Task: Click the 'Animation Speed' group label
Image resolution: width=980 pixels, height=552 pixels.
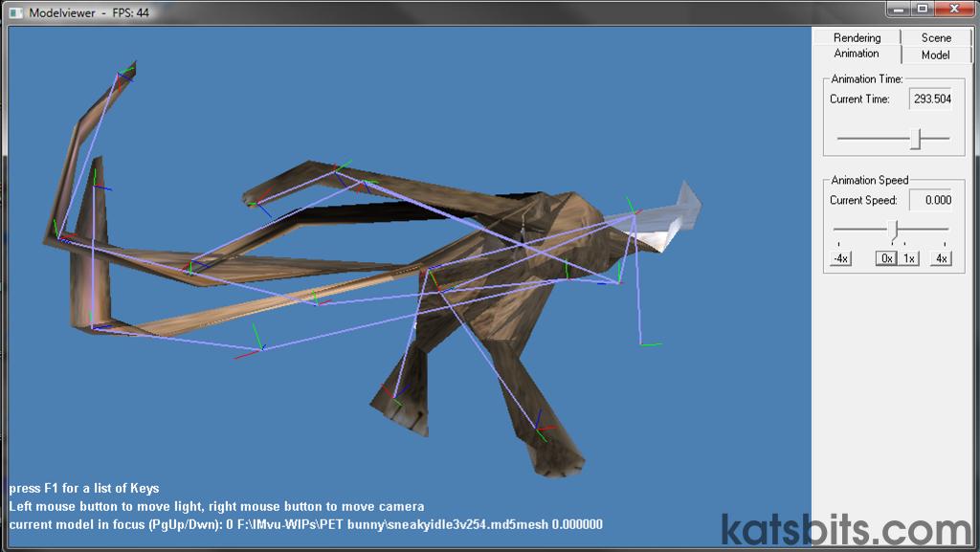Action: [869, 180]
